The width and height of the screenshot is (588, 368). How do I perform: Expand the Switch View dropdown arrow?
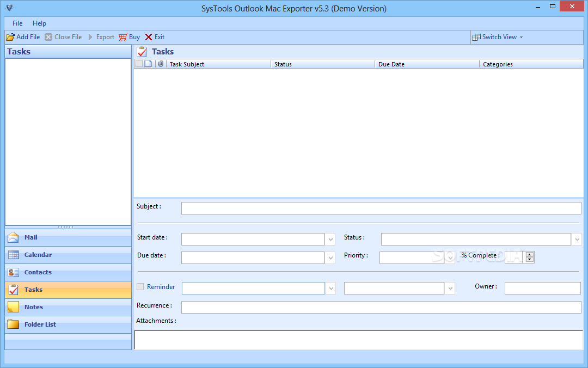521,37
